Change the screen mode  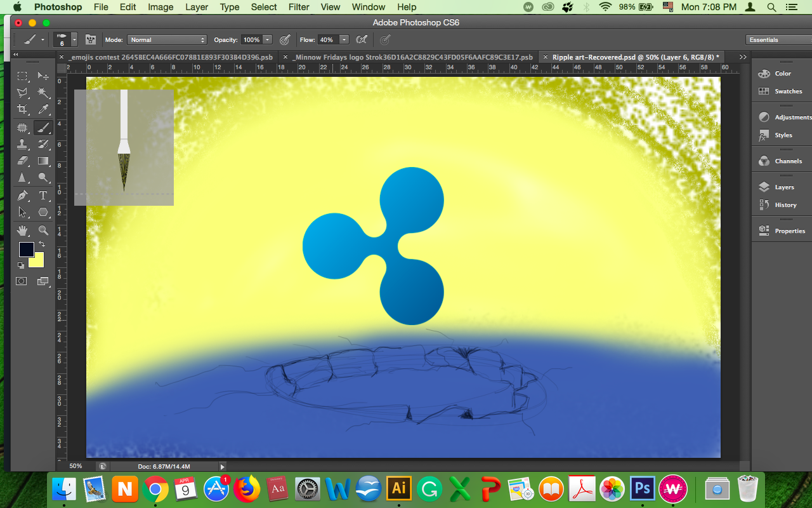point(43,281)
